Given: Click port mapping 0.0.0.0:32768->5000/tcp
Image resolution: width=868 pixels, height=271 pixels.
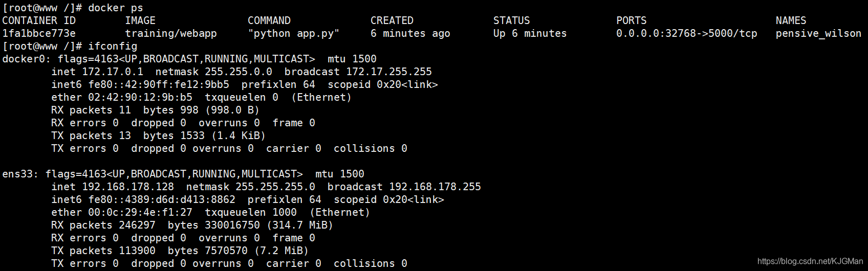Looking at the screenshot, I should tap(687, 33).
